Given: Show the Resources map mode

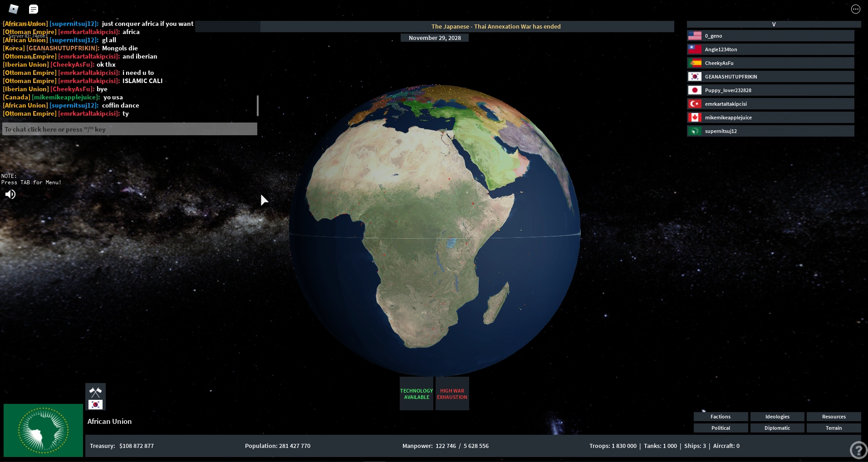Looking at the screenshot, I should tap(834, 417).
